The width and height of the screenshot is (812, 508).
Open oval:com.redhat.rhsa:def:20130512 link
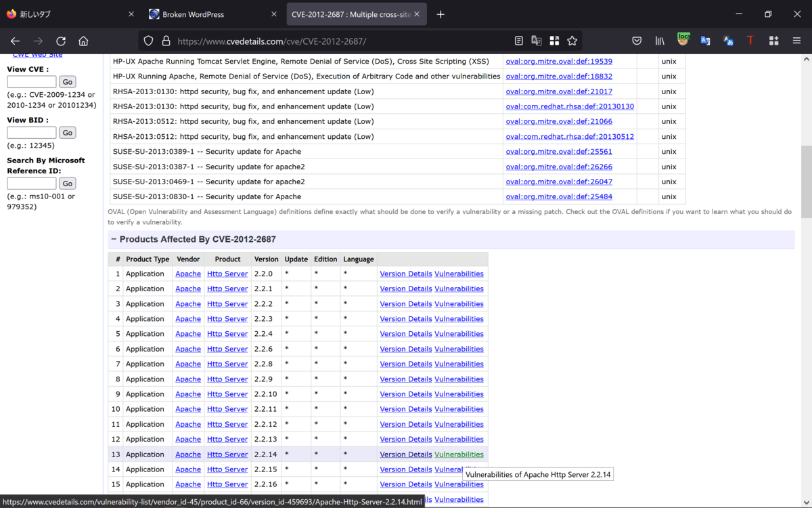570,136
